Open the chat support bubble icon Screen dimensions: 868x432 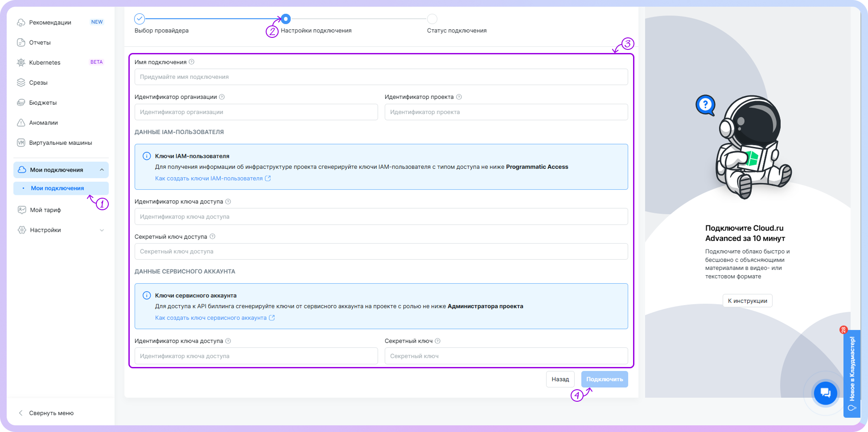coord(825,393)
